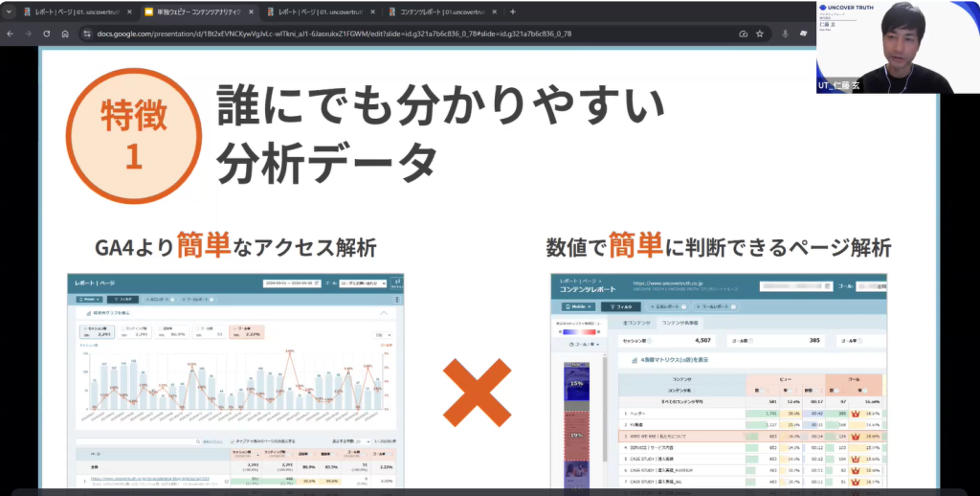Click the 特徴 1 orange circle badge
980x496 pixels.
coord(134,136)
